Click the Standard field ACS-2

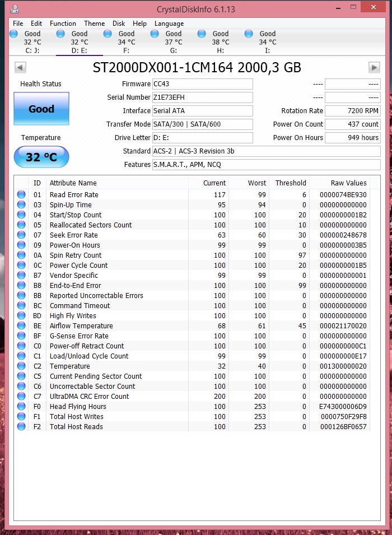coord(266,151)
